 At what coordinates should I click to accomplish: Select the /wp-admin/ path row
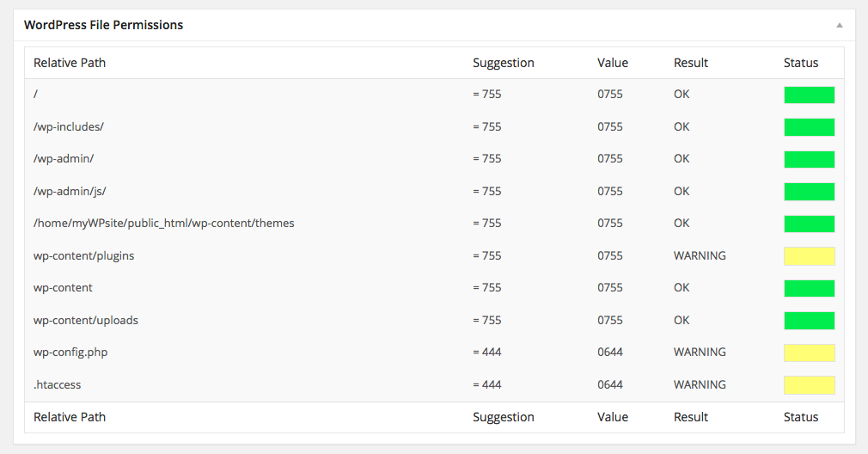pos(435,159)
